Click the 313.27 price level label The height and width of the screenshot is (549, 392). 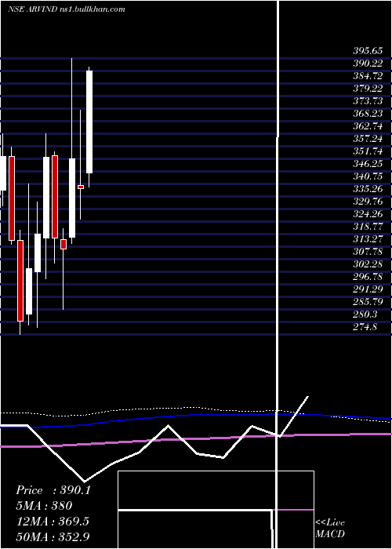pyautogui.click(x=368, y=239)
